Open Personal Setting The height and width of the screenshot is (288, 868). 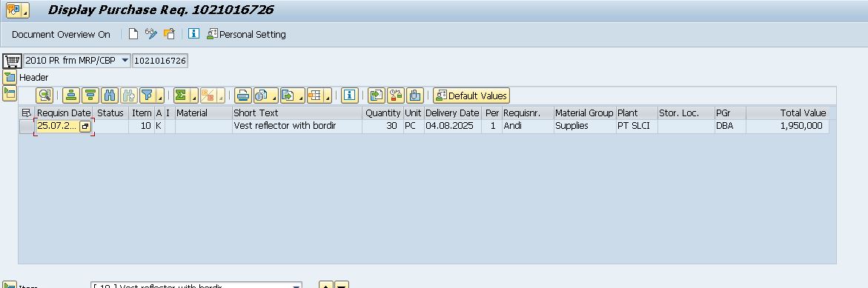click(246, 34)
